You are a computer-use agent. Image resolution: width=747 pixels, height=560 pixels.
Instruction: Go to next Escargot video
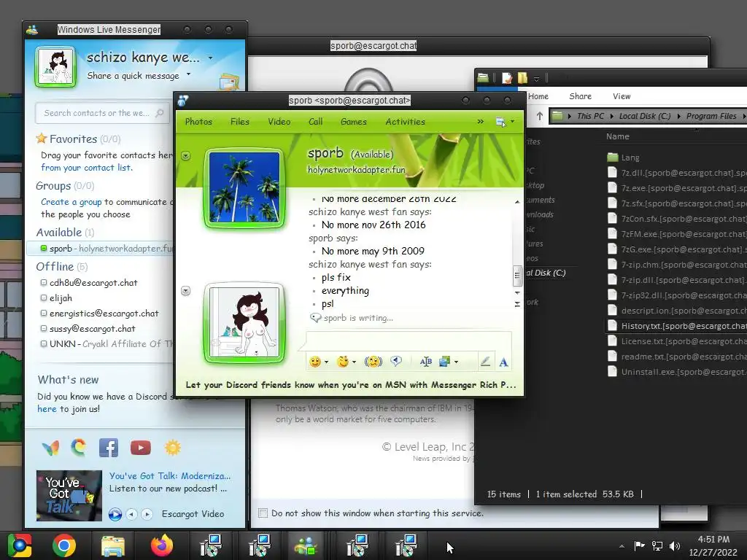point(147,514)
